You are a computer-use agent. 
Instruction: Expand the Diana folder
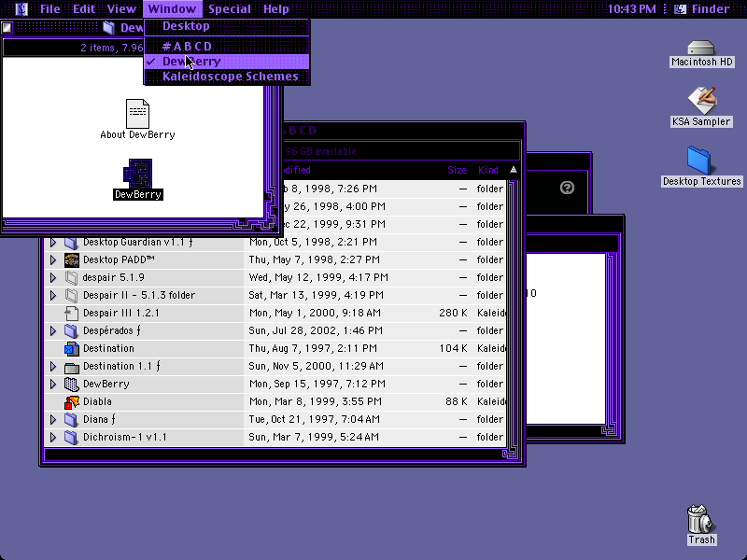(x=53, y=419)
